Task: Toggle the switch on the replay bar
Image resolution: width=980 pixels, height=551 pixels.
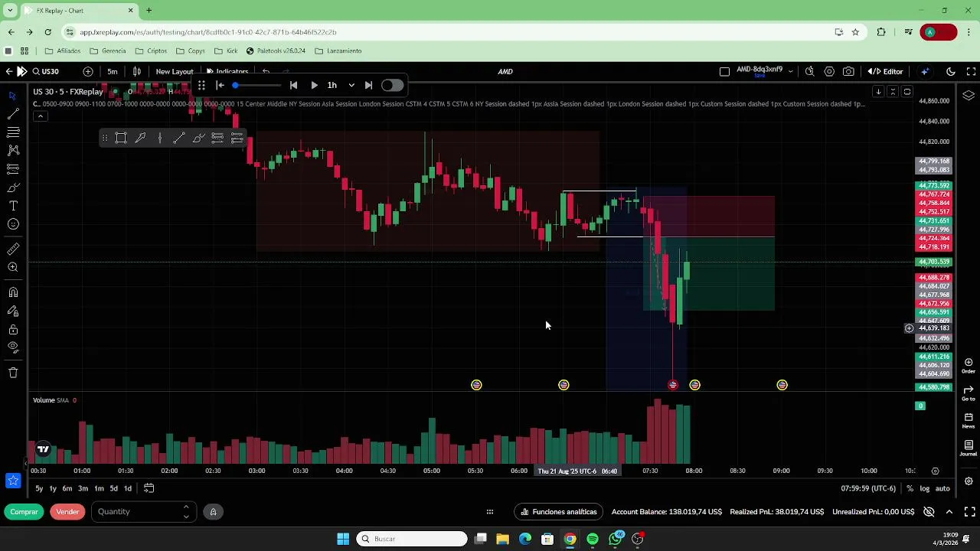Action: click(x=391, y=85)
